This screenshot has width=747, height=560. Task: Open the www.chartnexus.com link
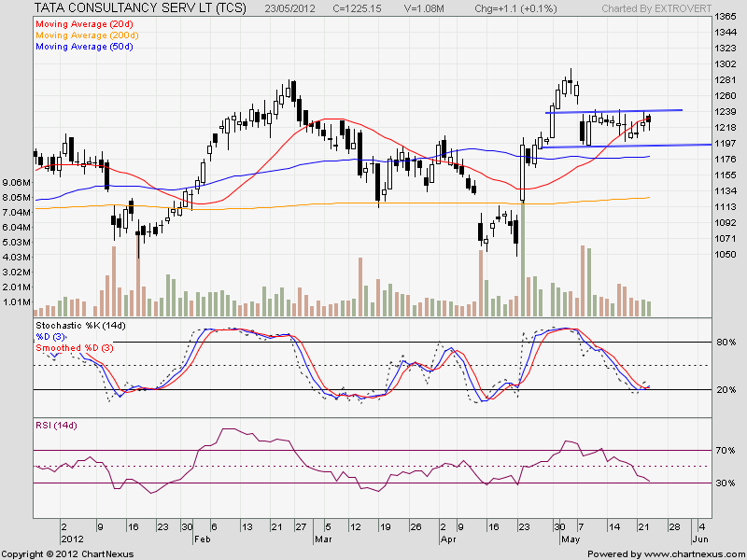coord(692,553)
